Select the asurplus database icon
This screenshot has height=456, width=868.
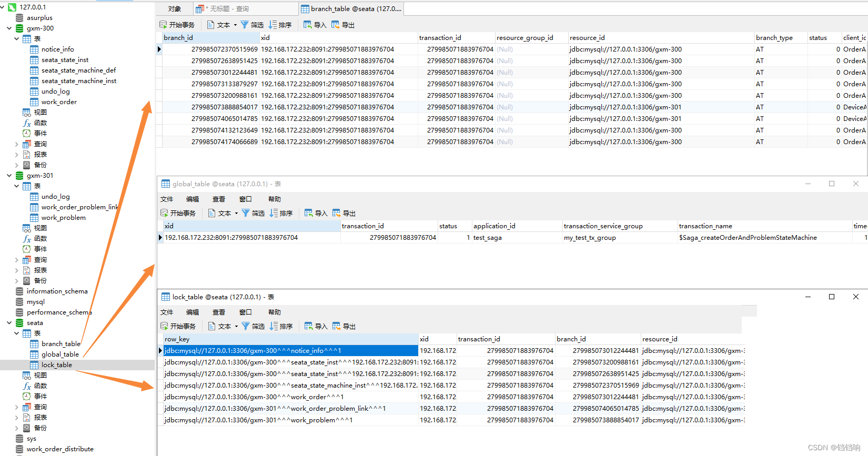coord(19,18)
